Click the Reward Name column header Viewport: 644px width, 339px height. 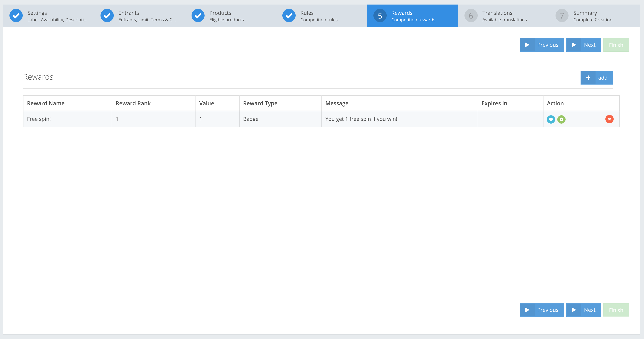coord(46,103)
